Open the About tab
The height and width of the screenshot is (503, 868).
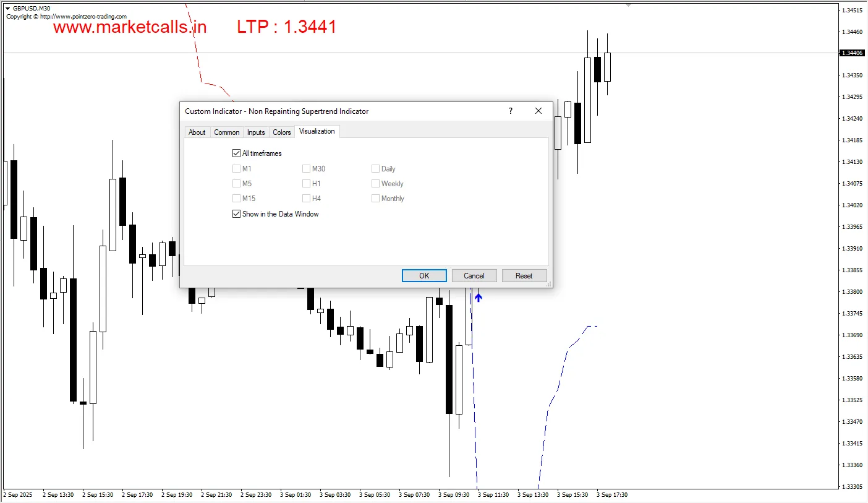197,132
